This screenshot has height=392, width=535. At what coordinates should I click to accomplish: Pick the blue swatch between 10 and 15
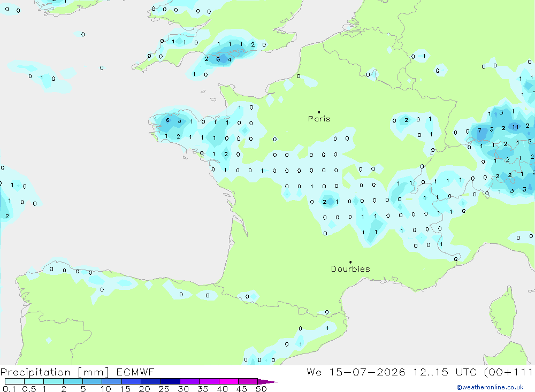(x=112, y=381)
